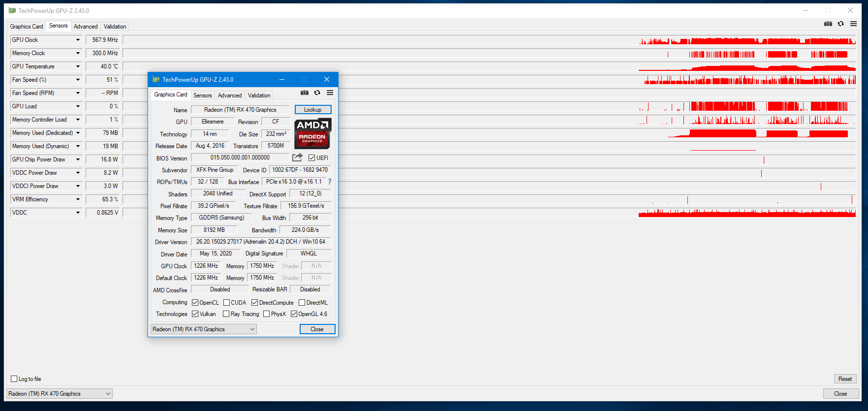This screenshot has height=411, width=868.
Task: Open the VDDC sensor dropdown
Action: [78, 213]
